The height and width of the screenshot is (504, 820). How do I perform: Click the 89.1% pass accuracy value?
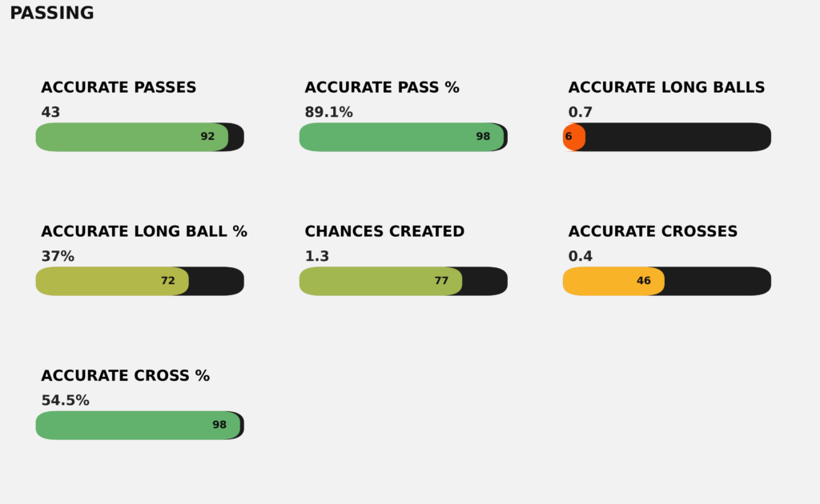pos(328,113)
